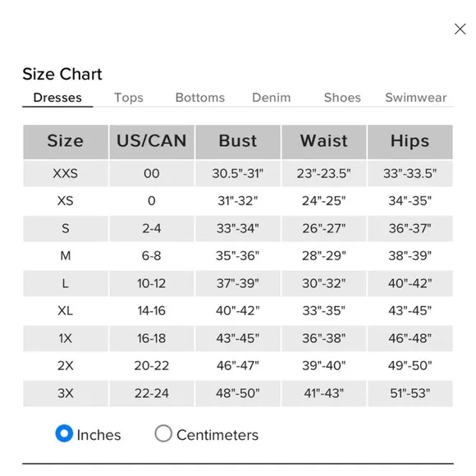Screen dimensions: 476x476
Task: Switch to the Bottoms tab
Action: (x=200, y=98)
